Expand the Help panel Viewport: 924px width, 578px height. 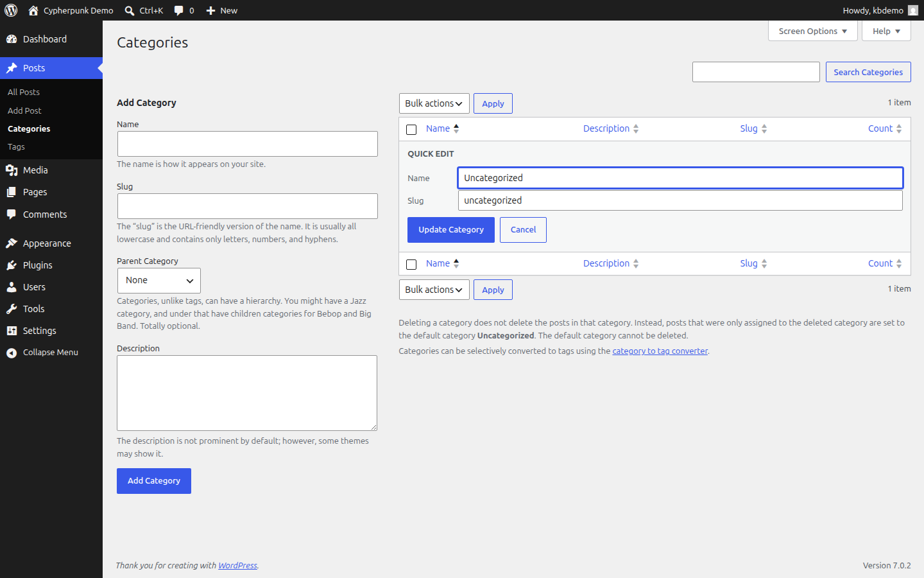pyautogui.click(x=887, y=31)
